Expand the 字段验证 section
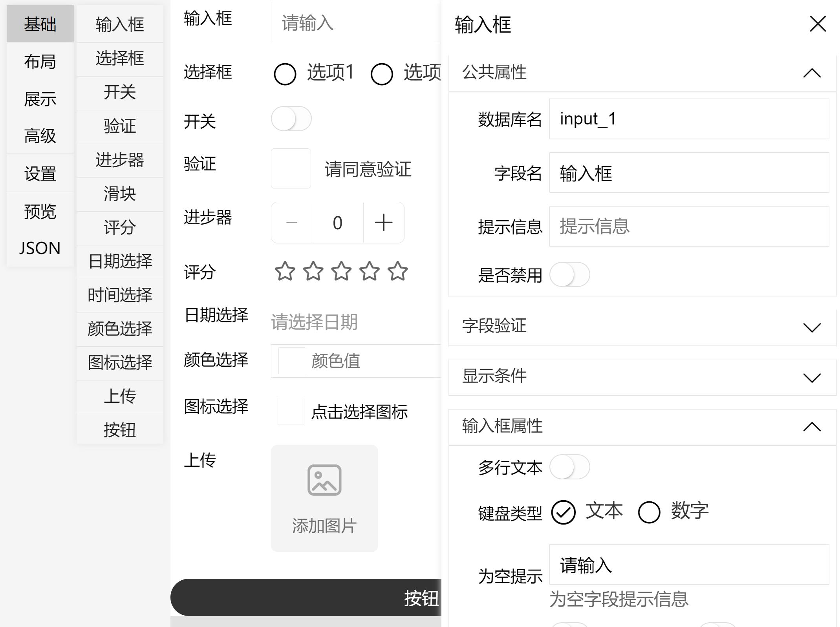 point(812,327)
